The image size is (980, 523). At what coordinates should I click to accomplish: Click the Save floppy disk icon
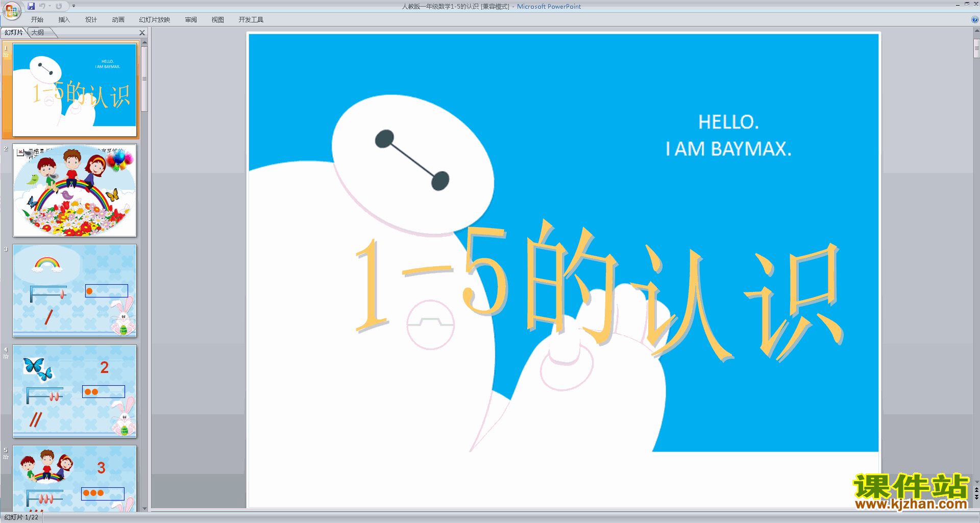click(x=31, y=6)
